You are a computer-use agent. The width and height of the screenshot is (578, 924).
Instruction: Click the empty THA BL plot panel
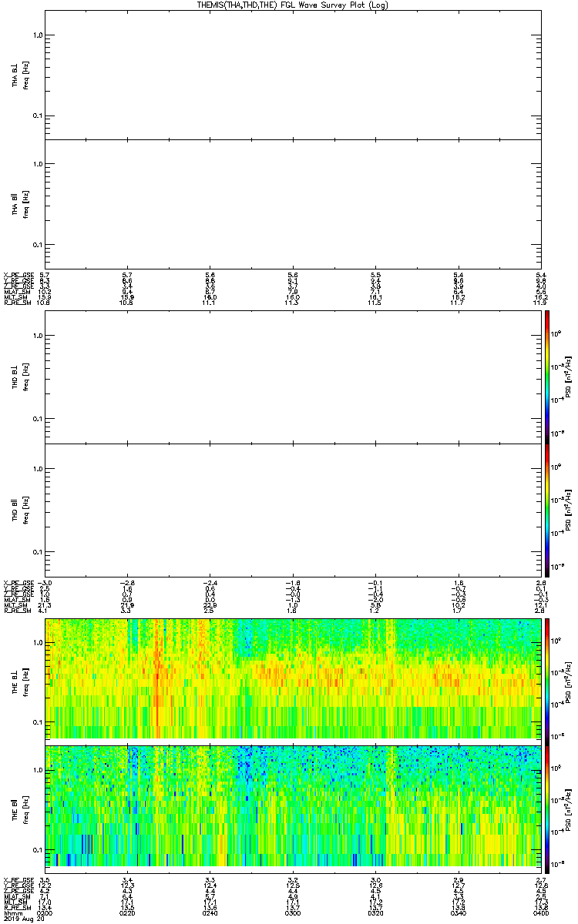(x=294, y=75)
